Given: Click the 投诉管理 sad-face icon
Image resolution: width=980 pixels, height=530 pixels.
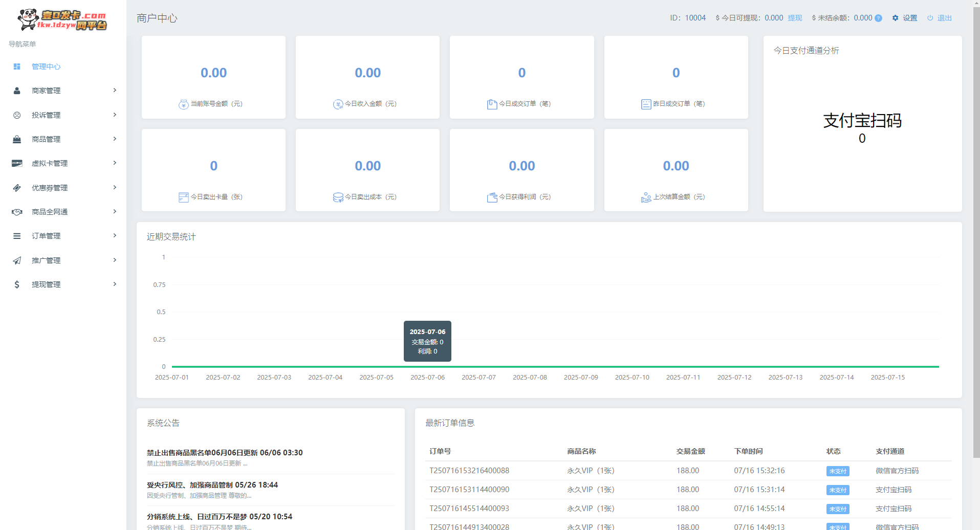Looking at the screenshot, I should pyautogui.click(x=17, y=115).
